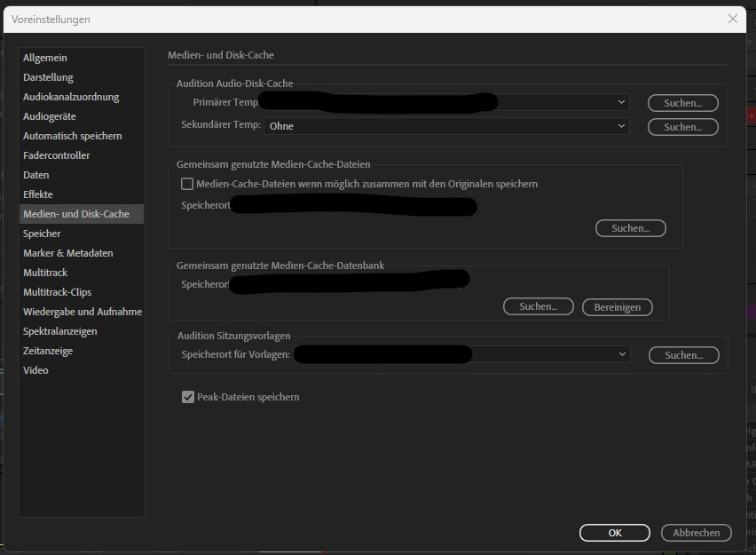
Task: Click Suchen for the Sekundärer Temp drive
Action: click(682, 126)
